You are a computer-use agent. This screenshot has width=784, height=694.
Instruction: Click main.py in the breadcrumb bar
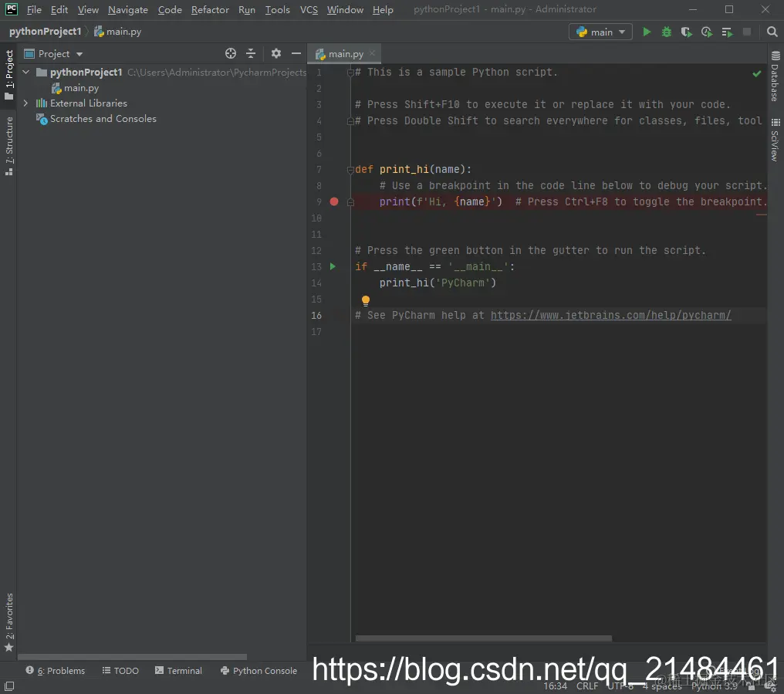[118, 32]
